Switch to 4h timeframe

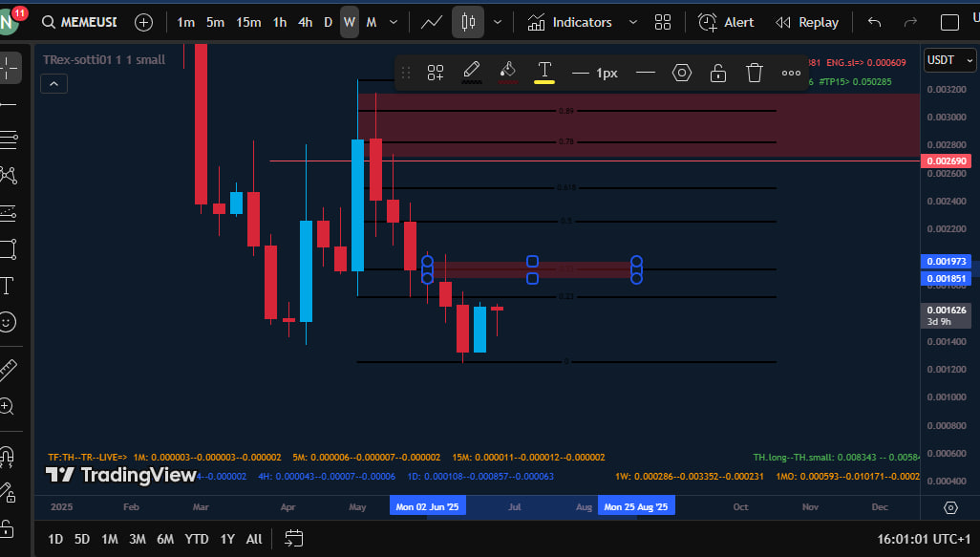tap(305, 23)
